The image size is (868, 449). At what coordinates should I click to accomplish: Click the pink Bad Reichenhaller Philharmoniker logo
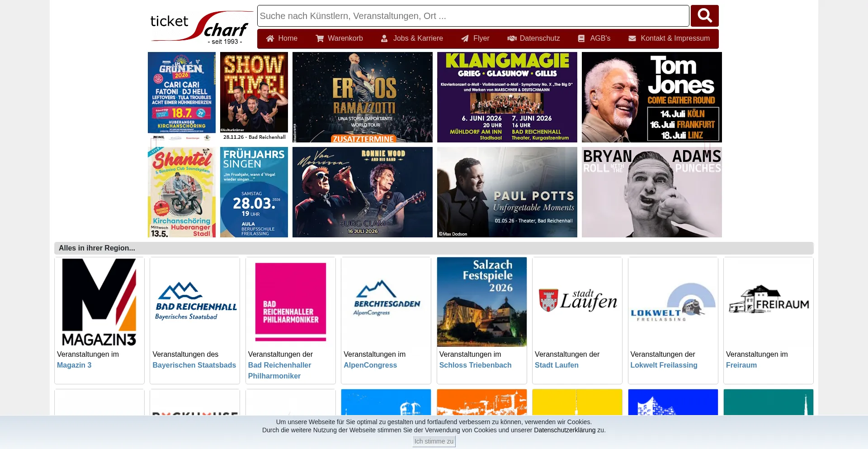click(291, 302)
